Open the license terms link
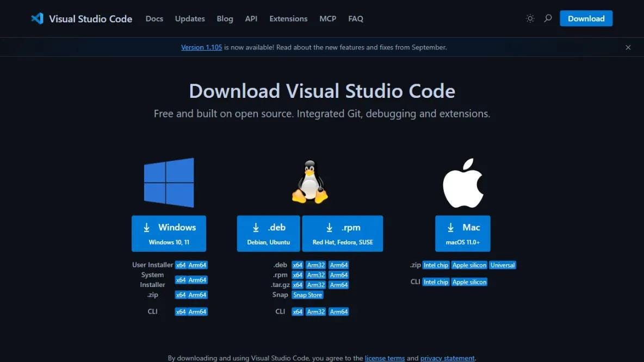Screen dimensions: 644x362 (x=385, y=358)
